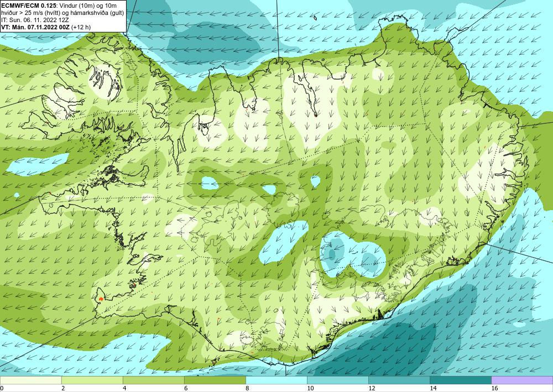Click the legend scale label "12"
This screenshot has height=392, width=553.
click(x=372, y=388)
